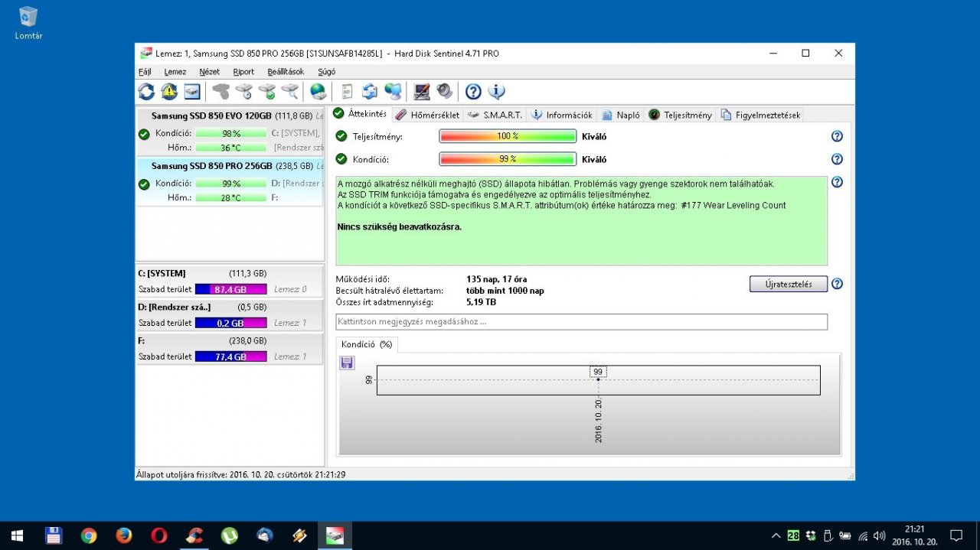Click the speaker sound toolbar icon

(x=445, y=92)
